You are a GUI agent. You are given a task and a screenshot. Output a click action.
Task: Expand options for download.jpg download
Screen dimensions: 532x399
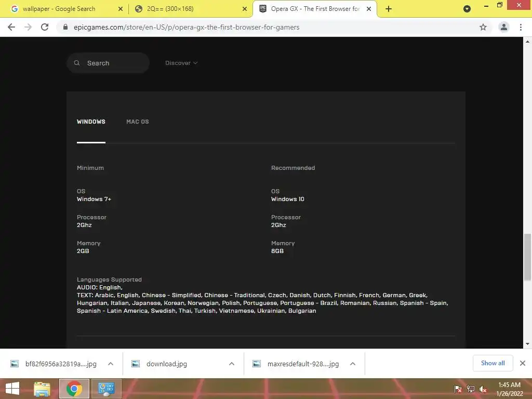pos(232,364)
